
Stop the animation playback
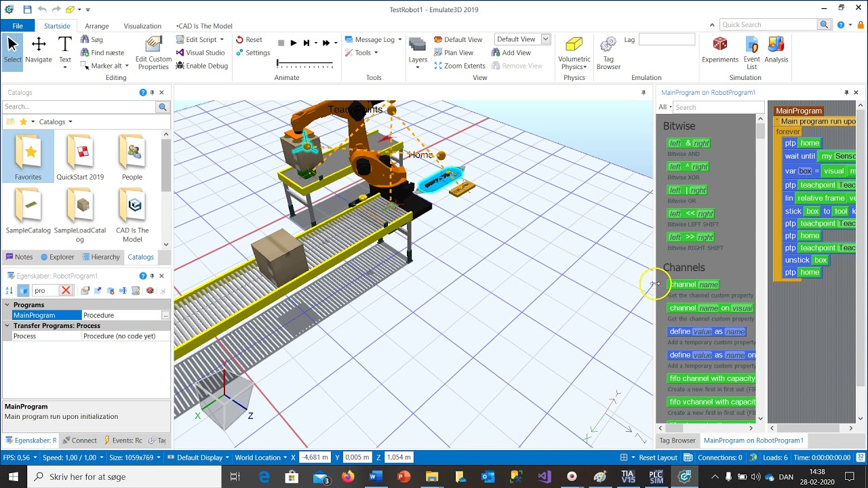click(x=281, y=43)
